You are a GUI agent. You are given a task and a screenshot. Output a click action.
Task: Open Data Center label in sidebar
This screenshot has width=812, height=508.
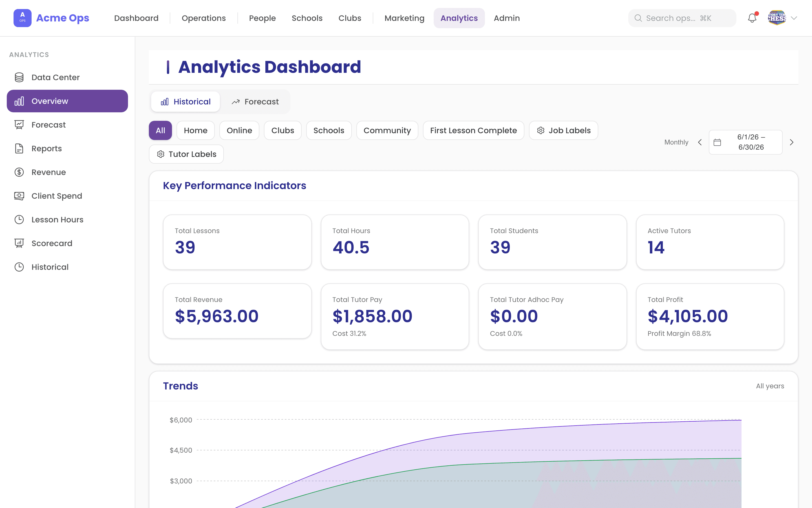point(55,77)
